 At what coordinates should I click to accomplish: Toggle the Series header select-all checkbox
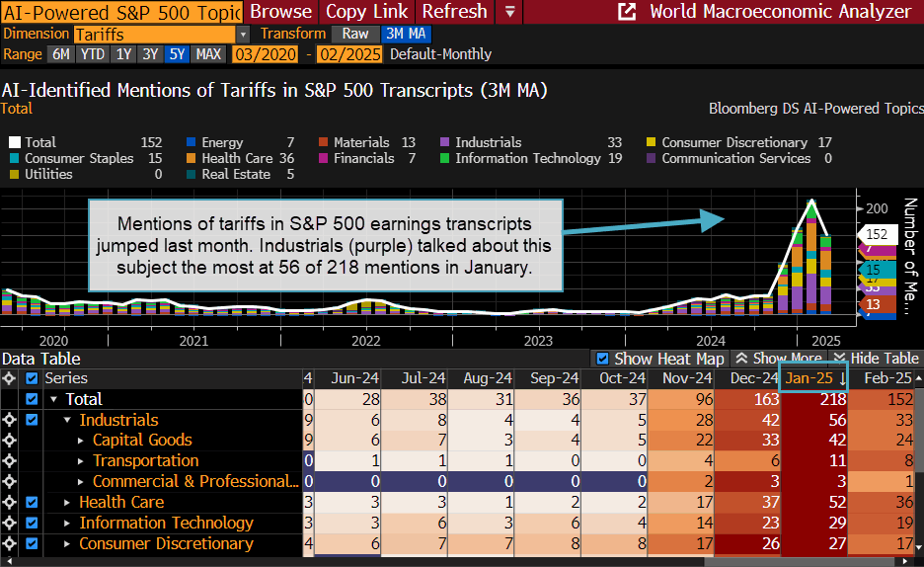(32, 378)
